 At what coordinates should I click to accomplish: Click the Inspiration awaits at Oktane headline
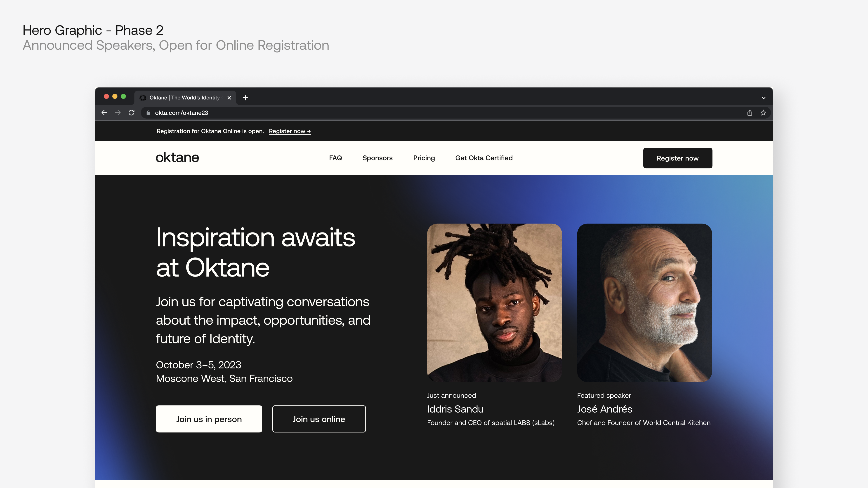(255, 252)
